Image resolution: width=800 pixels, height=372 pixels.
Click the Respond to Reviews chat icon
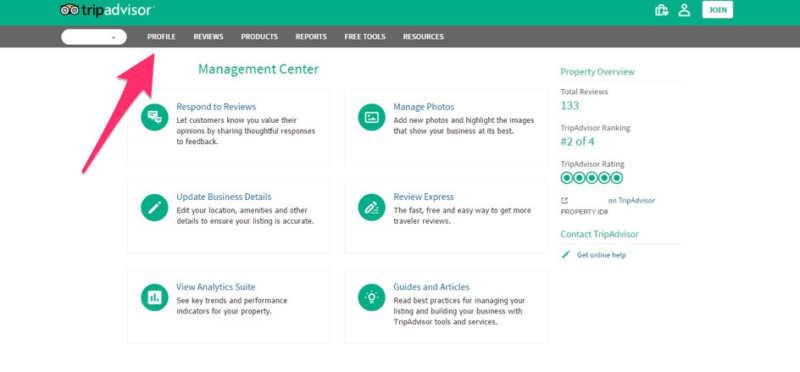pyautogui.click(x=154, y=117)
